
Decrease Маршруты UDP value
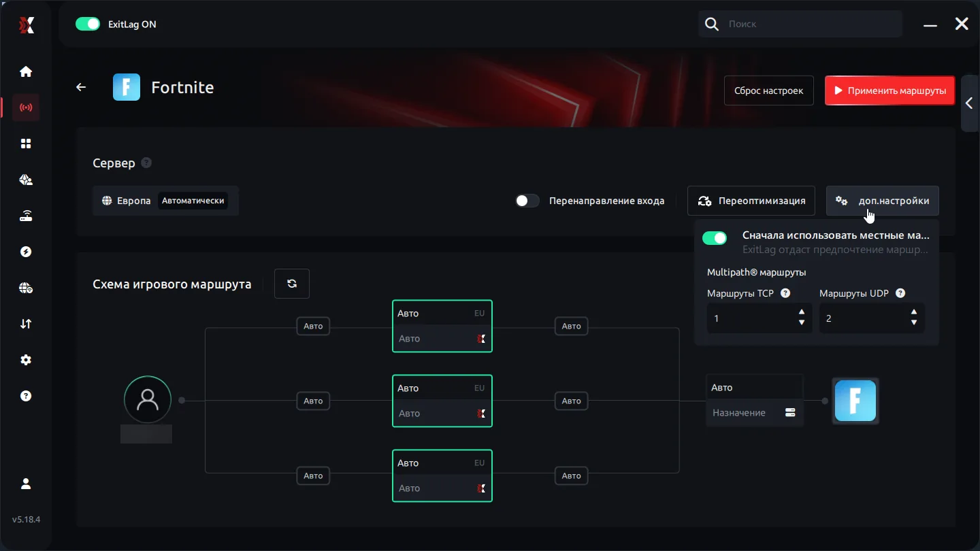914,323
